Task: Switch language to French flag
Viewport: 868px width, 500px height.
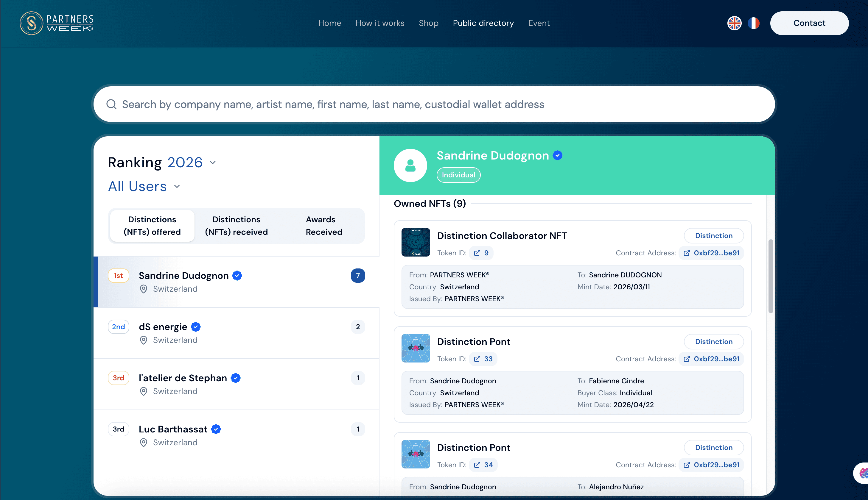Action: coord(753,23)
